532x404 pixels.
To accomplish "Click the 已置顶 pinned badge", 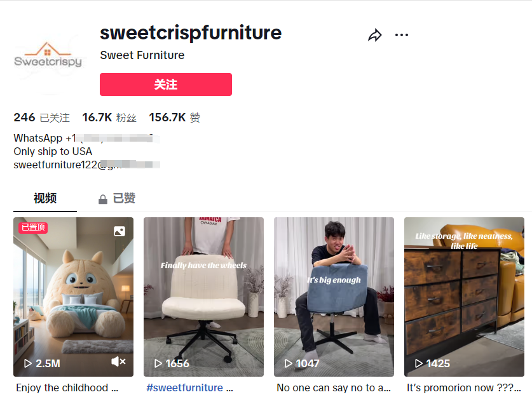I will click(33, 227).
